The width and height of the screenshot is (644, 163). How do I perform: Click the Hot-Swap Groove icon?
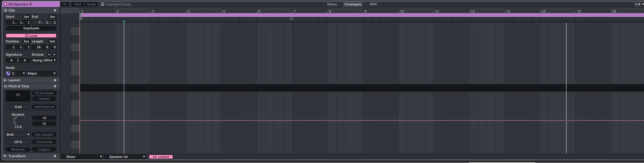(x=49, y=55)
